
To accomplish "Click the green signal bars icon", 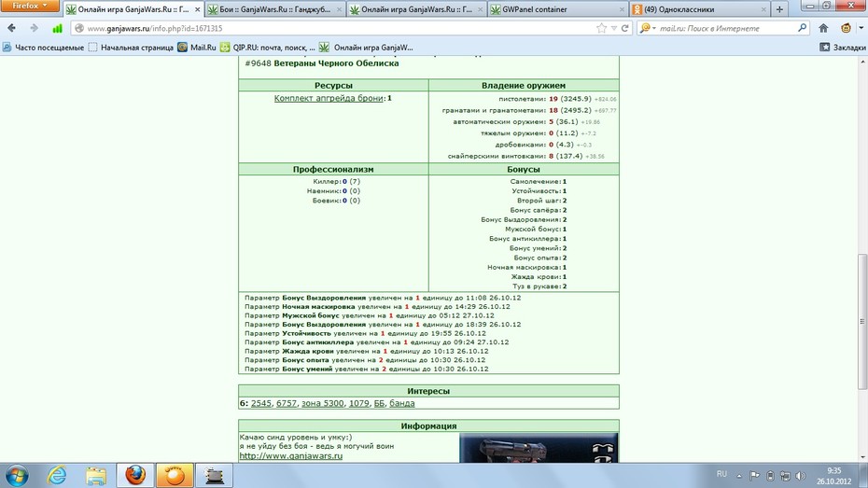I will click(x=57, y=28).
